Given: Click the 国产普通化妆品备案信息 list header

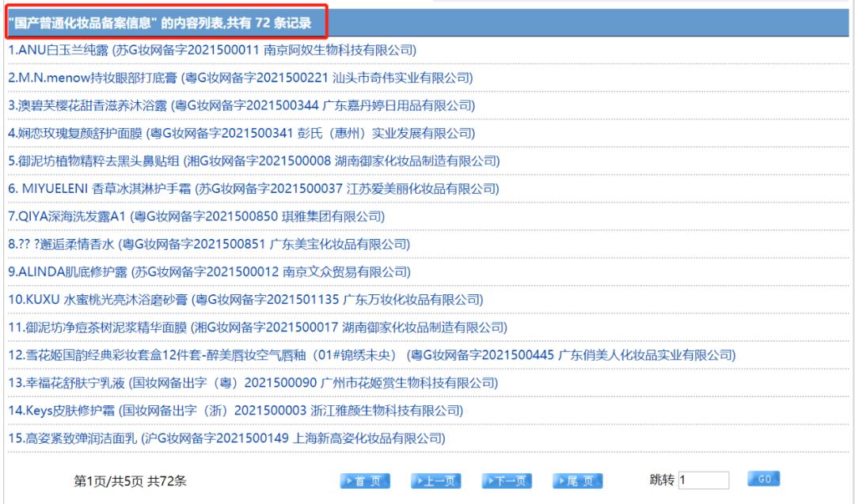Looking at the screenshot, I should point(160,23).
